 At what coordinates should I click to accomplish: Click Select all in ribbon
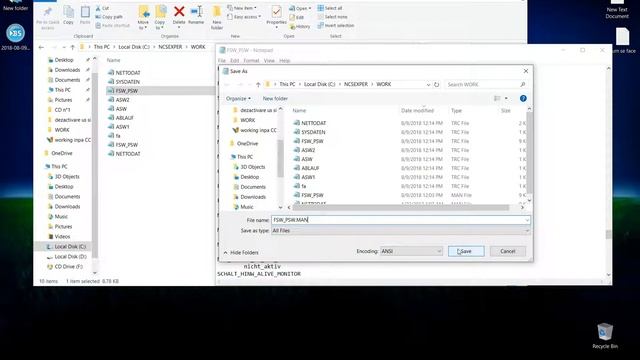tap(330, 8)
